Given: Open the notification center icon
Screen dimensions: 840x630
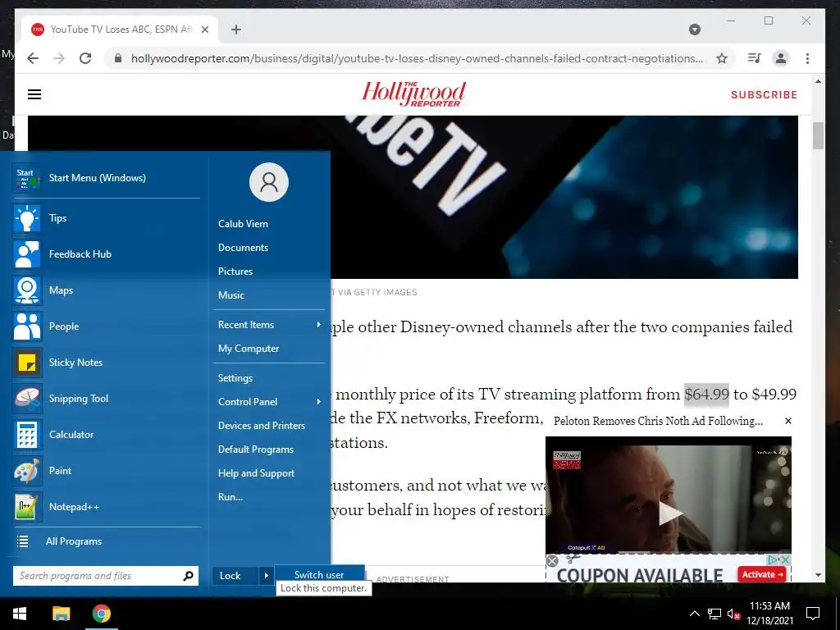Looking at the screenshot, I should click(813, 614).
